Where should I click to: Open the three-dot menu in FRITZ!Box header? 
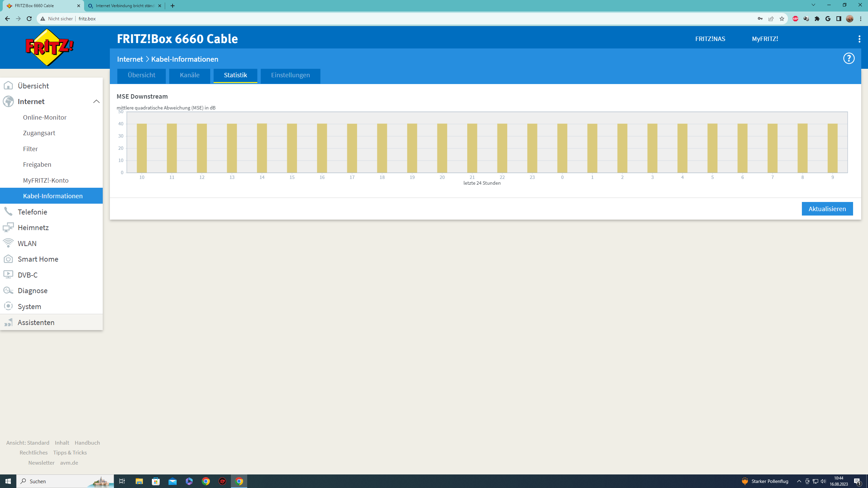coord(859,39)
